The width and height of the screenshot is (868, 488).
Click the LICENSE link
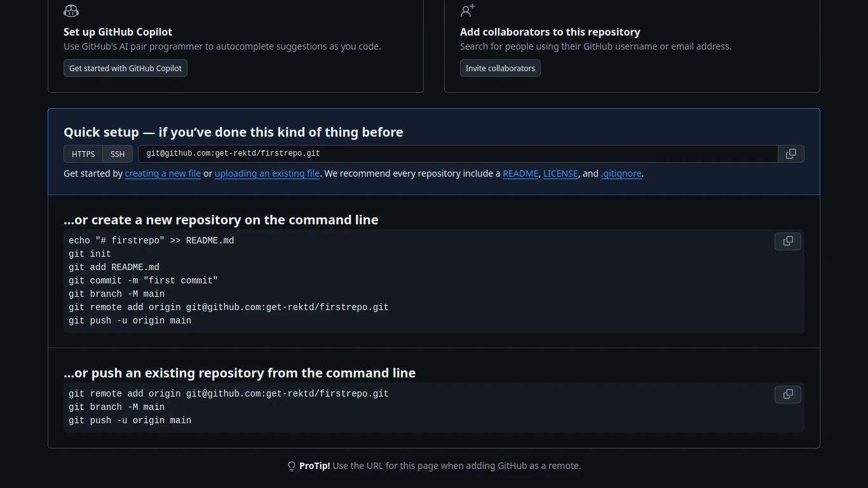560,173
